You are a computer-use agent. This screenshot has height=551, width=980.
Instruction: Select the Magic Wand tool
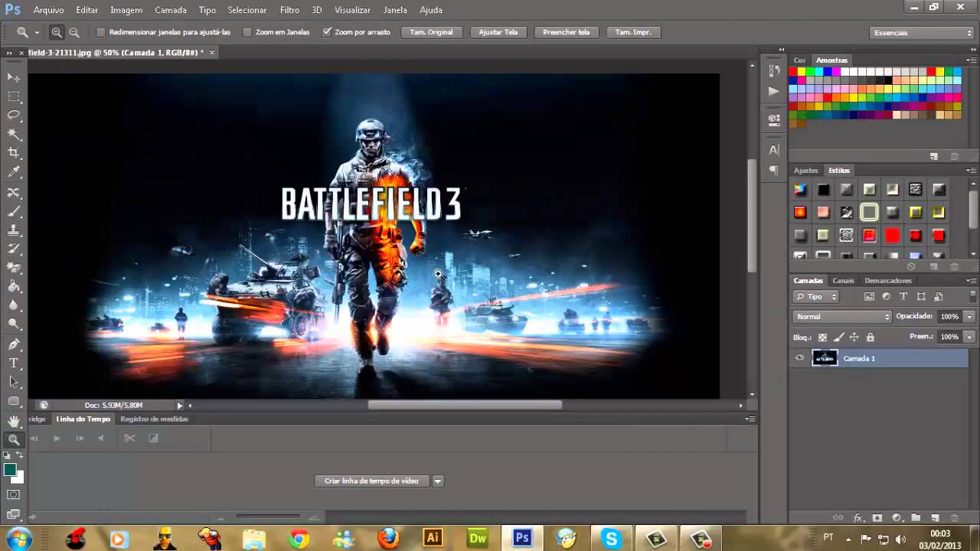point(14,135)
